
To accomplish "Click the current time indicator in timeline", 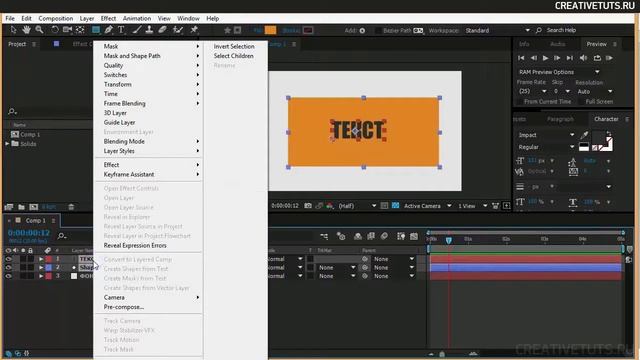I will pyautogui.click(x=449, y=240).
